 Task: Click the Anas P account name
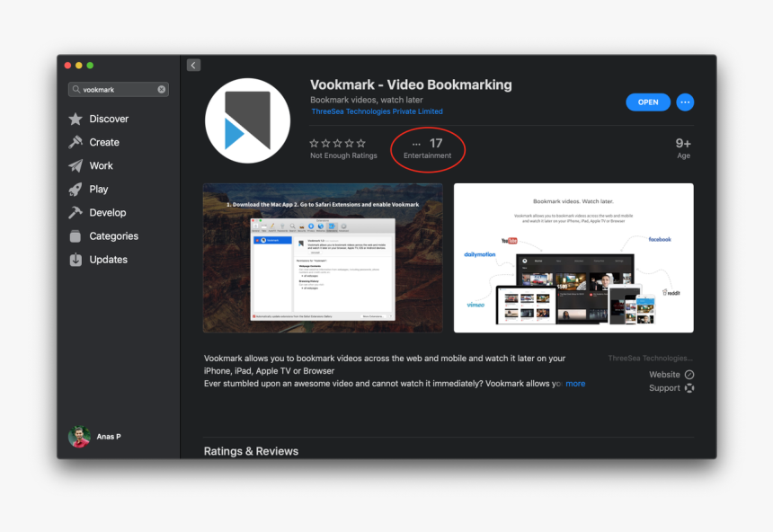109,437
